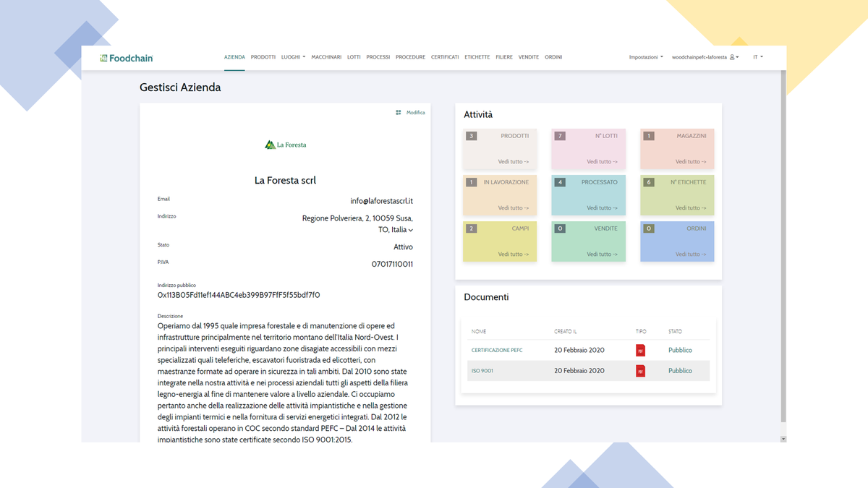Open the ETICHETTE tab
This screenshot has width=868, height=488.
pyautogui.click(x=477, y=57)
